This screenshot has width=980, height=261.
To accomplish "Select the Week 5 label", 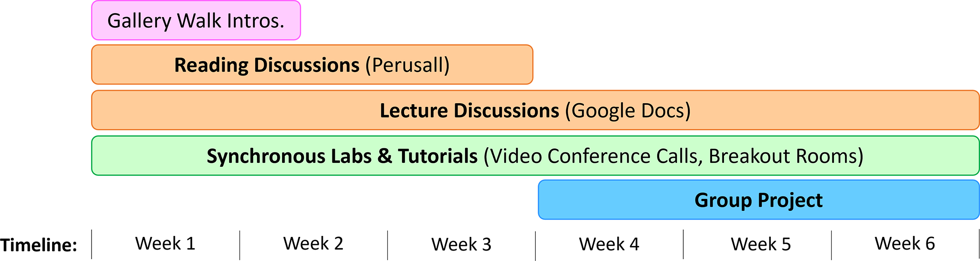I will click(x=761, y=244).
